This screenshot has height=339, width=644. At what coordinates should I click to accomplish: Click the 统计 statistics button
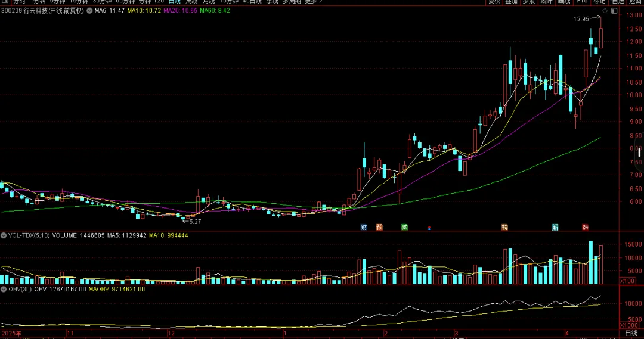(546, 2)
